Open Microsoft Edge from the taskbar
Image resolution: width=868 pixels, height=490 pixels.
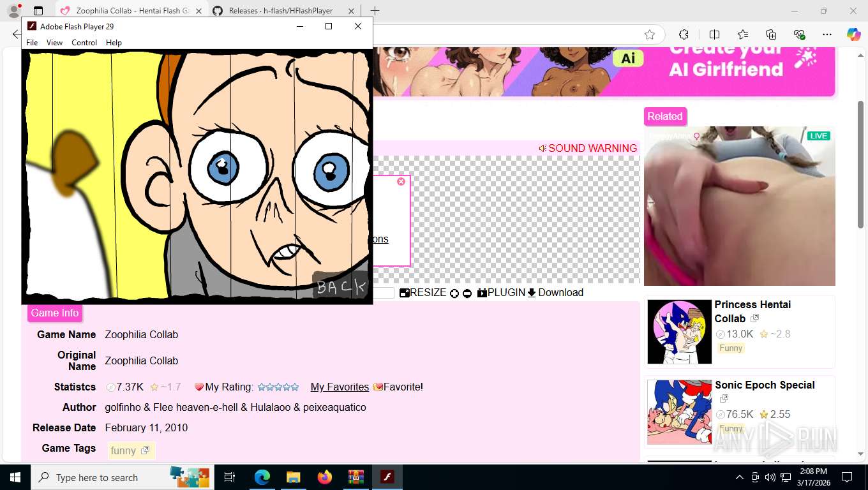[262, 477]
